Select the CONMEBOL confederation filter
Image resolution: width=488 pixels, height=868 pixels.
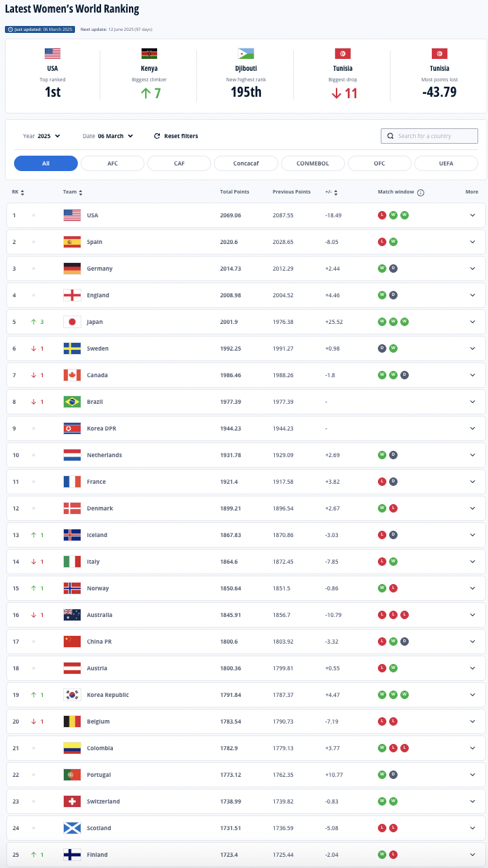point(313,163)
